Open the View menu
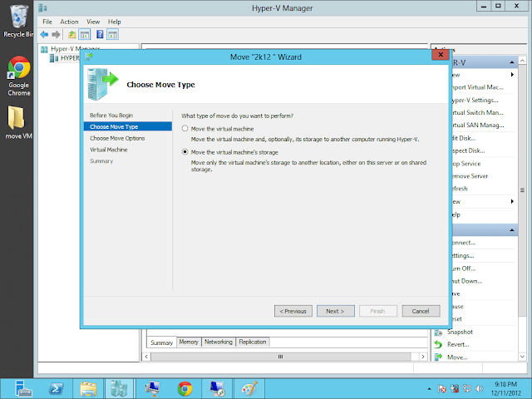 (x=93, y=21)
